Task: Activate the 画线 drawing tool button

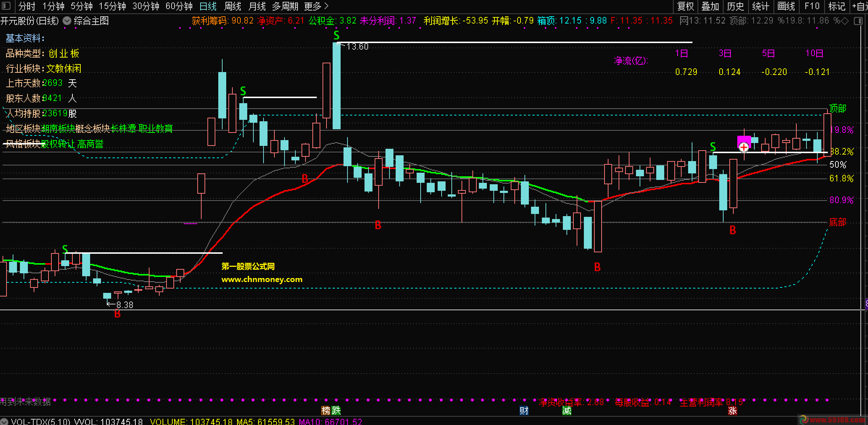Action: (786, 6)
